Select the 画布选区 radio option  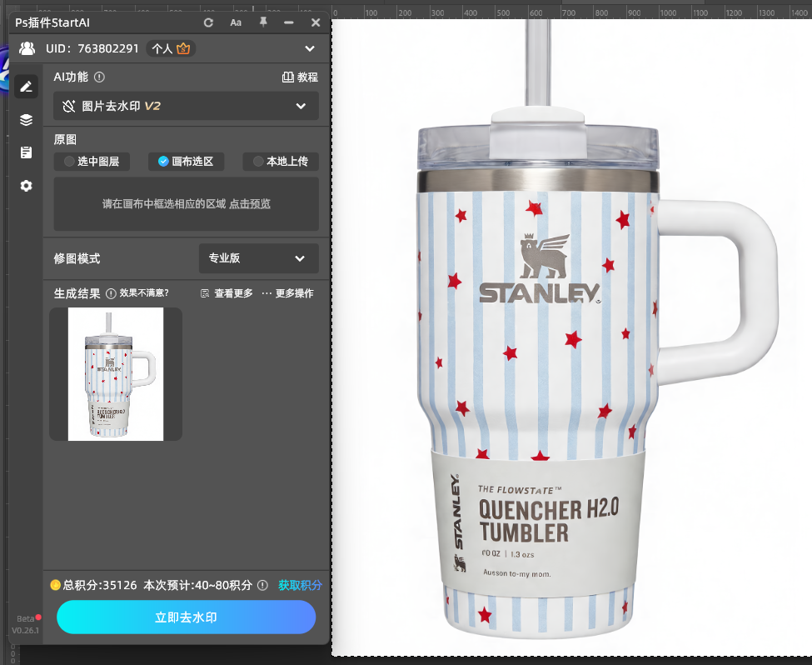(x=187, y=161)
